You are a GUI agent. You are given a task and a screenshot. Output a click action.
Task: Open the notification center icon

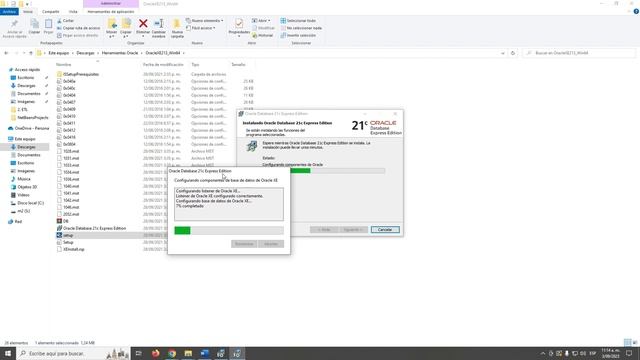coord(629,353)
